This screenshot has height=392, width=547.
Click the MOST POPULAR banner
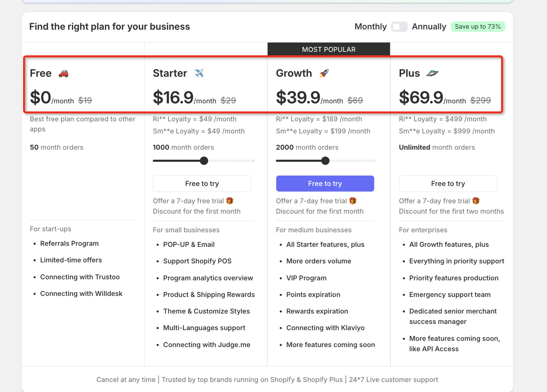(x=329, y=49)
